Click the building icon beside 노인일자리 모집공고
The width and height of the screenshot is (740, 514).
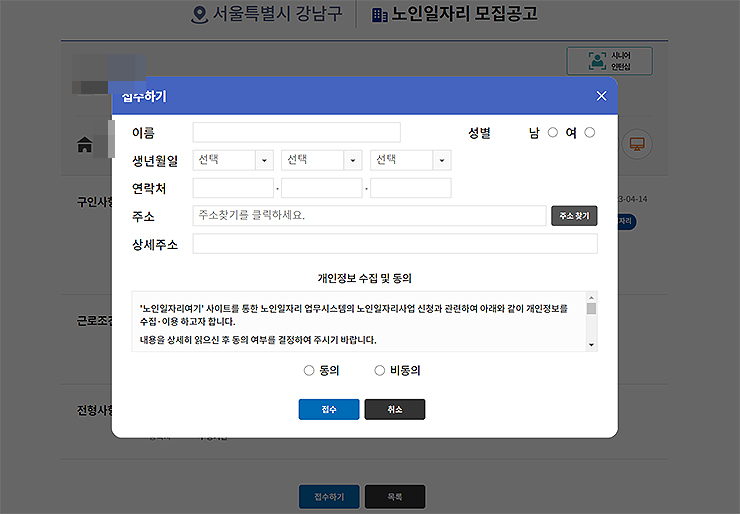pos(379,15)
